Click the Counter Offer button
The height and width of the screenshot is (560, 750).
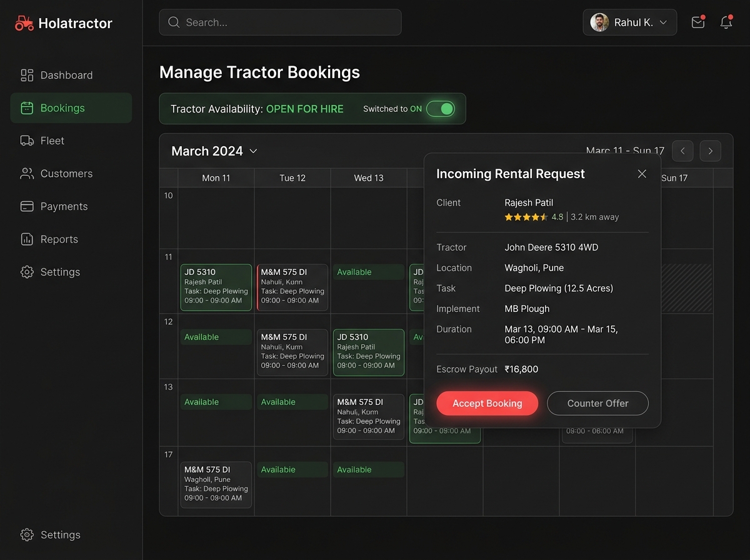pyautogui.click(x=598, y=404)
